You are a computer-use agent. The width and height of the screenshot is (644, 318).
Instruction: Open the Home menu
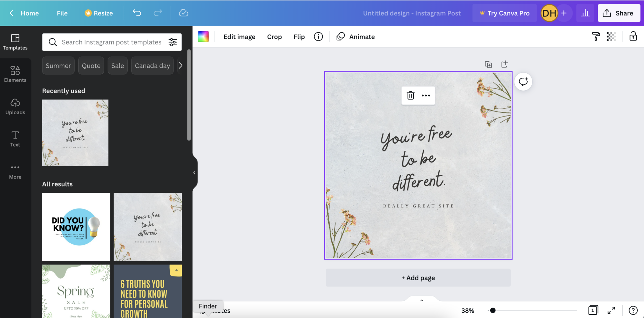coord(30,13)
